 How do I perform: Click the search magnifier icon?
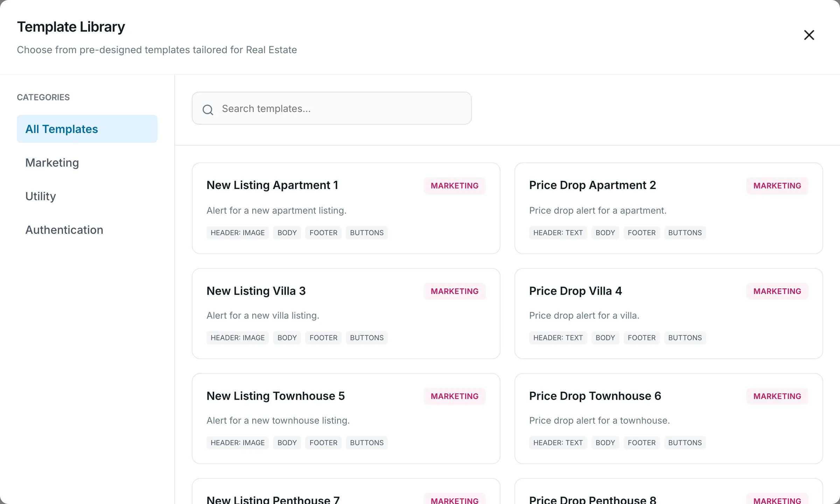pos(208,110)
